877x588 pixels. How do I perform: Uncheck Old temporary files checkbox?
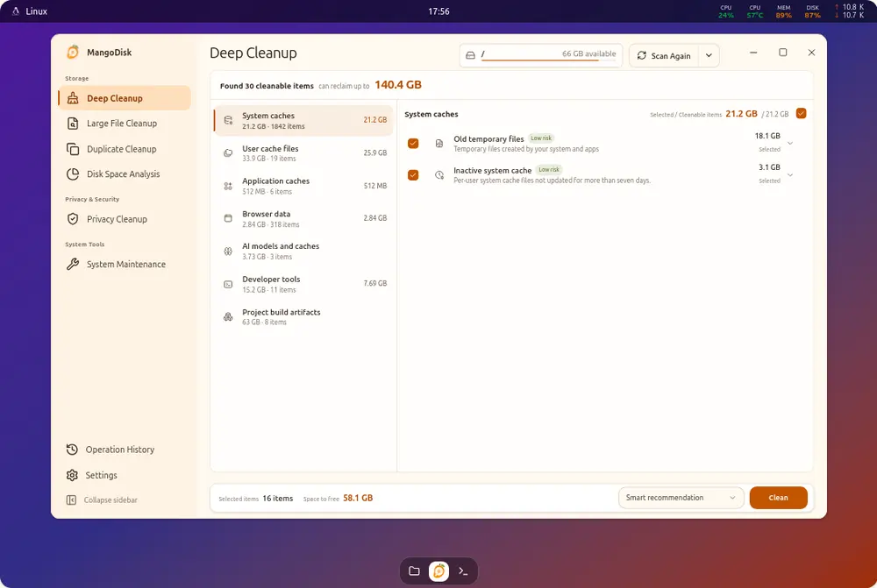coord(413,144)
